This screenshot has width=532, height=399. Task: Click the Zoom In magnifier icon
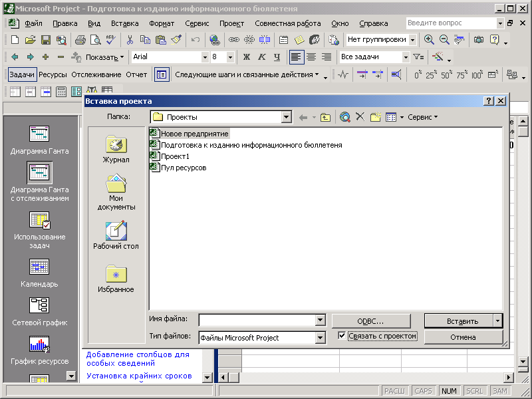429,40
